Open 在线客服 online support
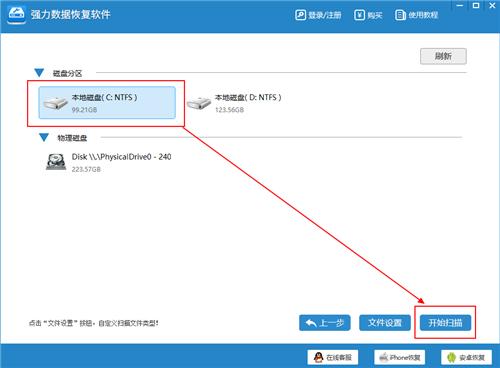This screenshot has width=500, height=368. coord(333,357)
